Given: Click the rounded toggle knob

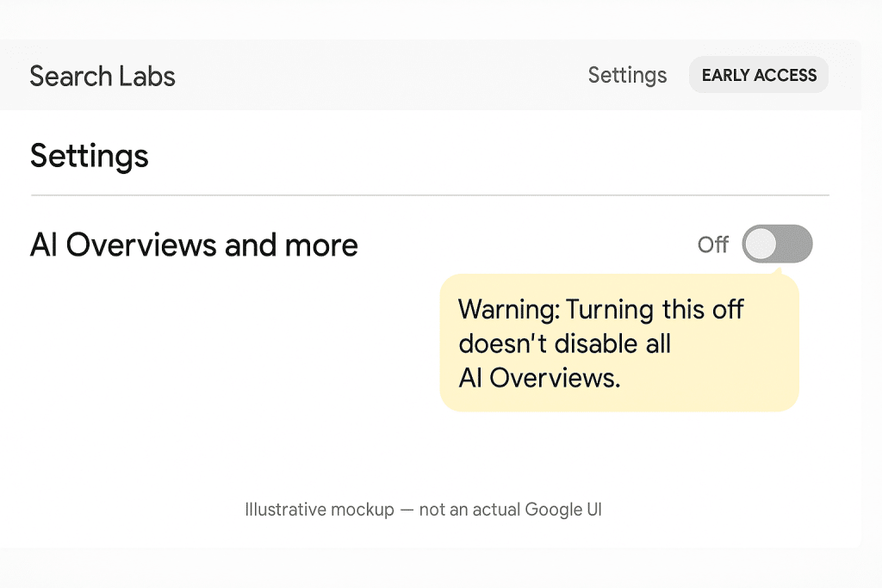Looking at the screenshot, I should [763, 244].
